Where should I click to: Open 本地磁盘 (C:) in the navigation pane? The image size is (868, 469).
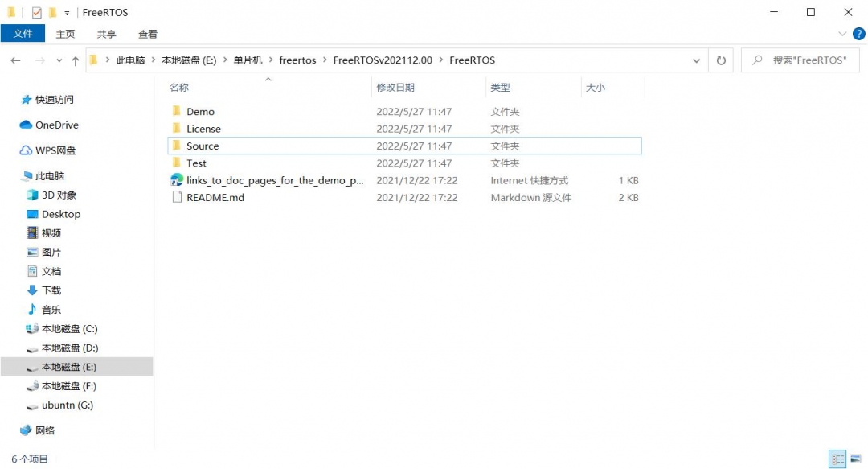[69, 329]
